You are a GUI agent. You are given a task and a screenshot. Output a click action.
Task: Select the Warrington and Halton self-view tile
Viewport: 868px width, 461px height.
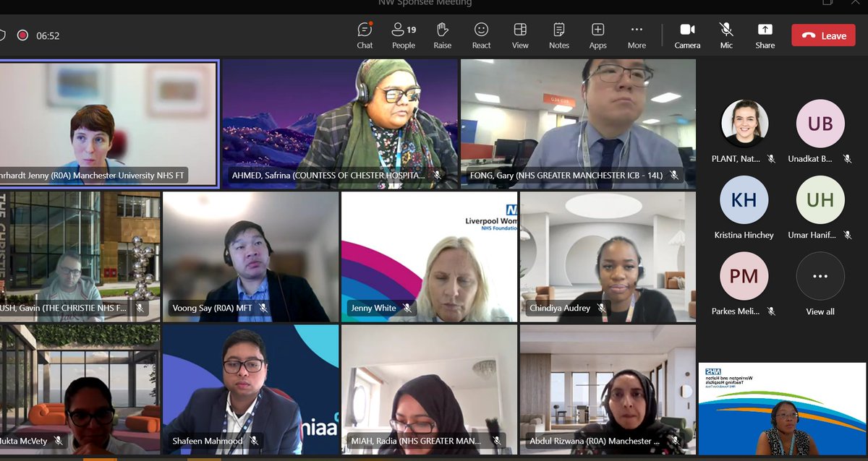click(x=783, y=409)
